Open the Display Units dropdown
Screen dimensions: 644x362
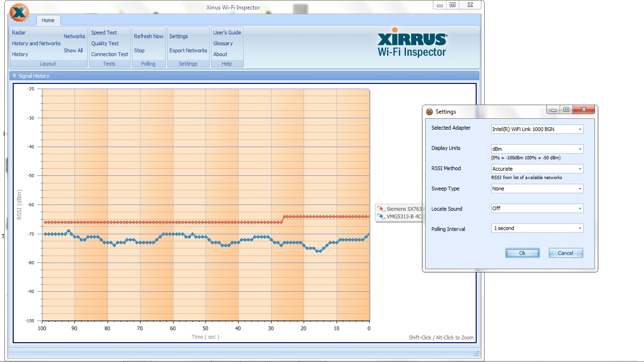click(537, 149)
